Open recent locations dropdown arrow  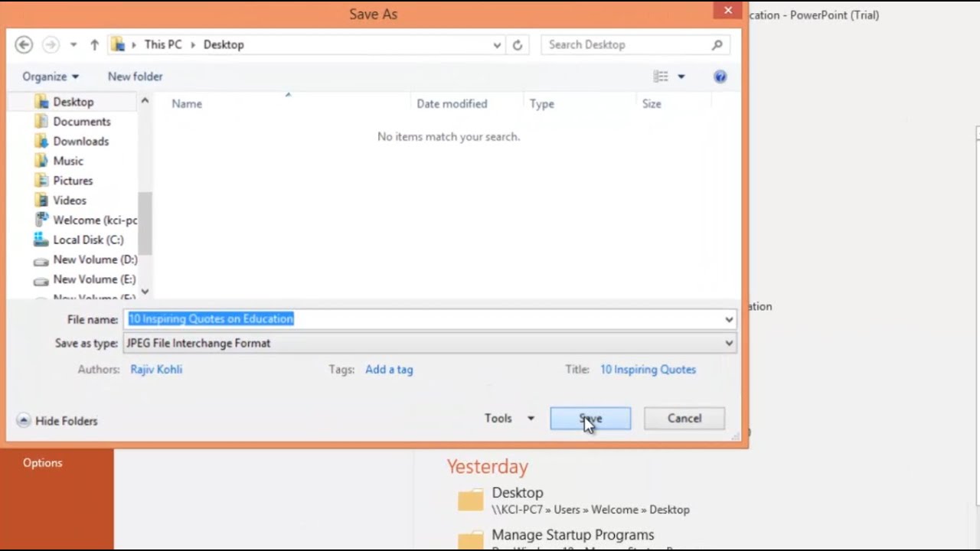point(73,45)
